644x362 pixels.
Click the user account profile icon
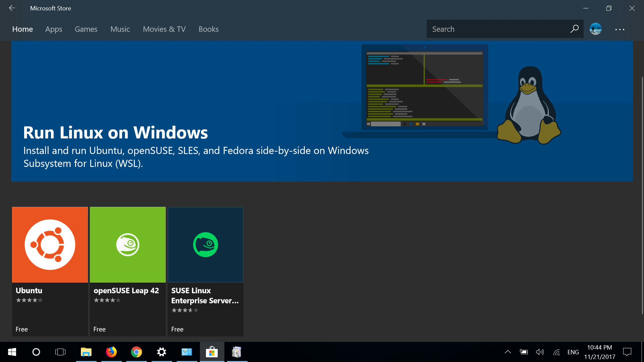click(x=596, y=28)
